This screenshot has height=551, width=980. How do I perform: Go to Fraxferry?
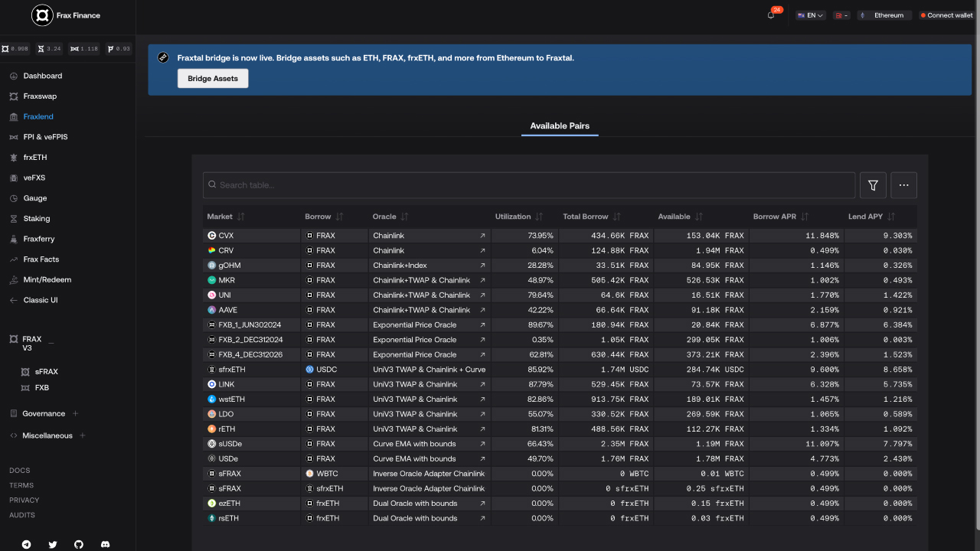coord(38,239)
